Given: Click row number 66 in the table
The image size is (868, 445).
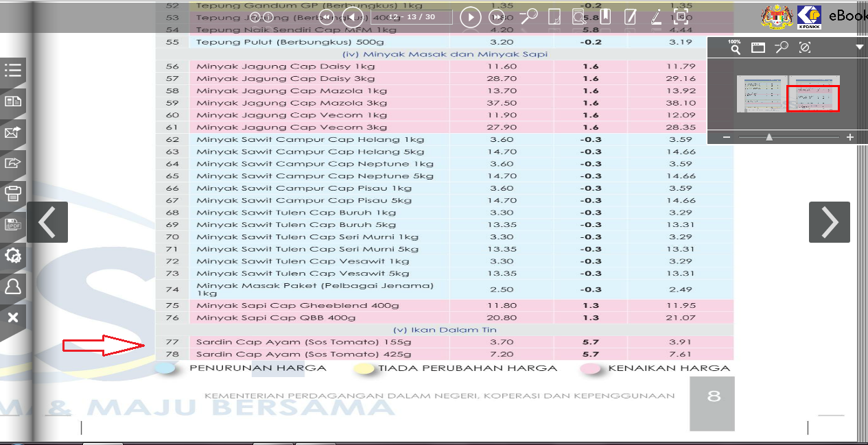Looking at the screenshot, I should [x=172, y=188].
